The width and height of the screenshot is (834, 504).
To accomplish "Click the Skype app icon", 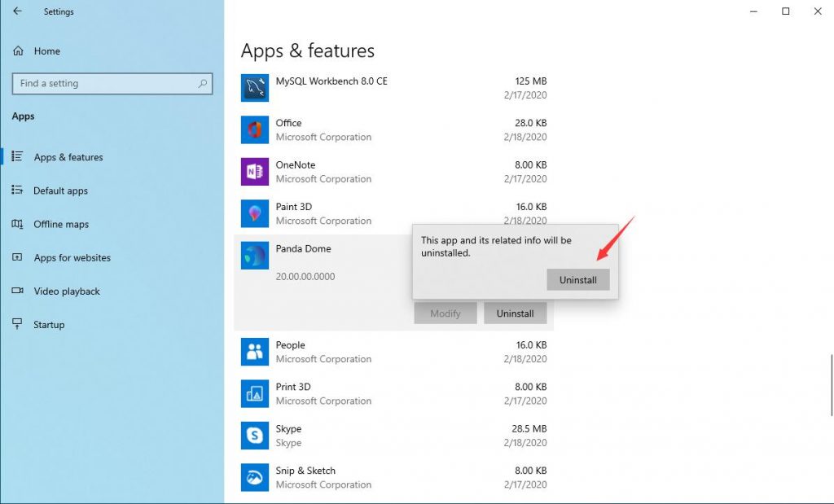I will (x=255, y=436).
